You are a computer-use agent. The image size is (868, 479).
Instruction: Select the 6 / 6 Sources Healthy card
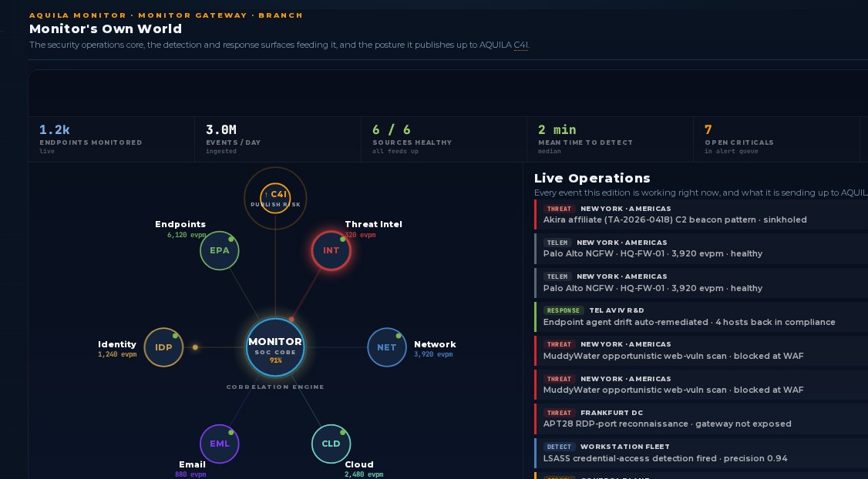point(444,139)
